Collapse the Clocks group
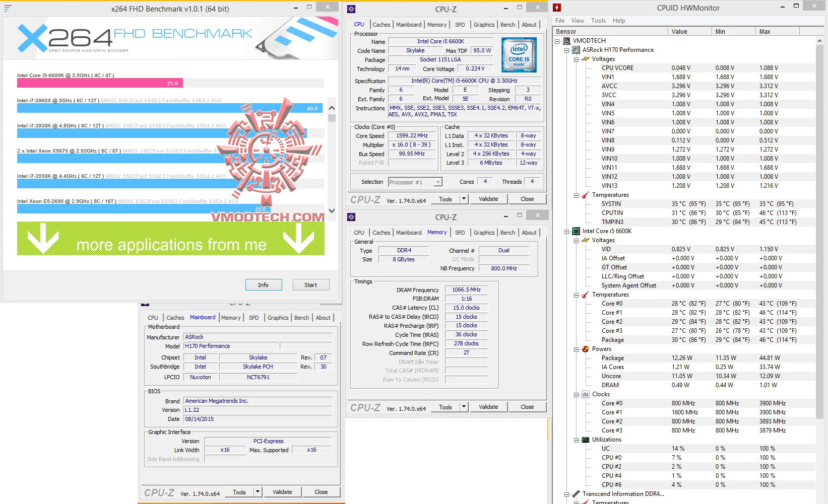The width and height of the screenshot is (828, 504). (x=577, y=395)
